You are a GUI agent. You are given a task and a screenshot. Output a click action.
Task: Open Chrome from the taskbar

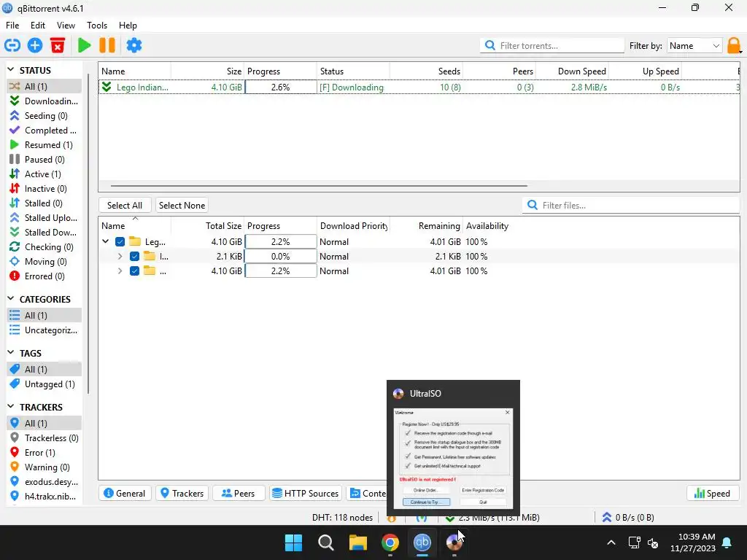(x=390, y=542)
